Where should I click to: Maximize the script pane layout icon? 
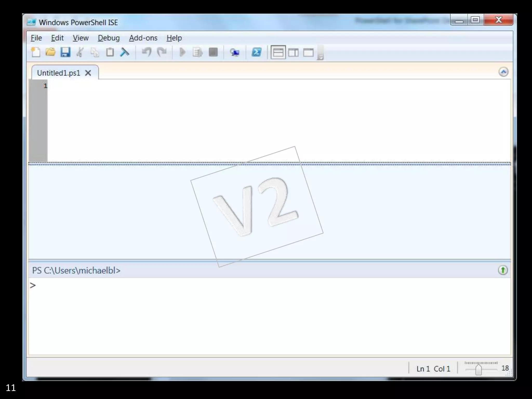tap(309, 53)
